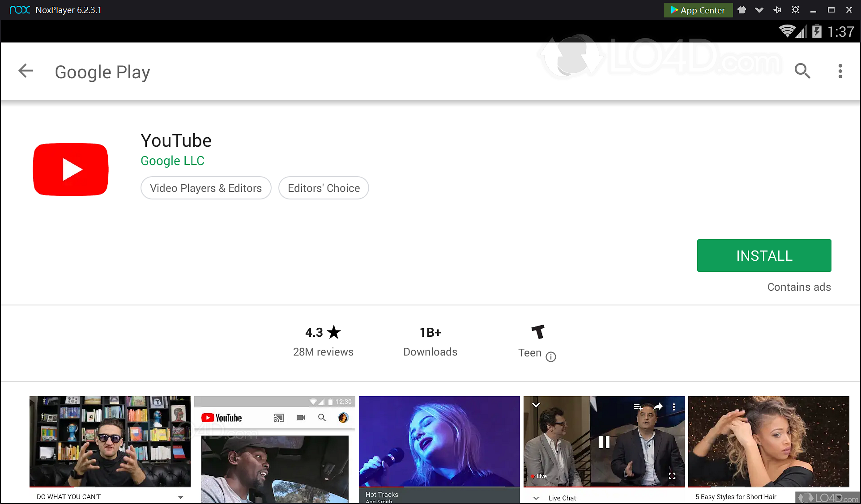Open the Google Play search icon

(x=802, y=71)
